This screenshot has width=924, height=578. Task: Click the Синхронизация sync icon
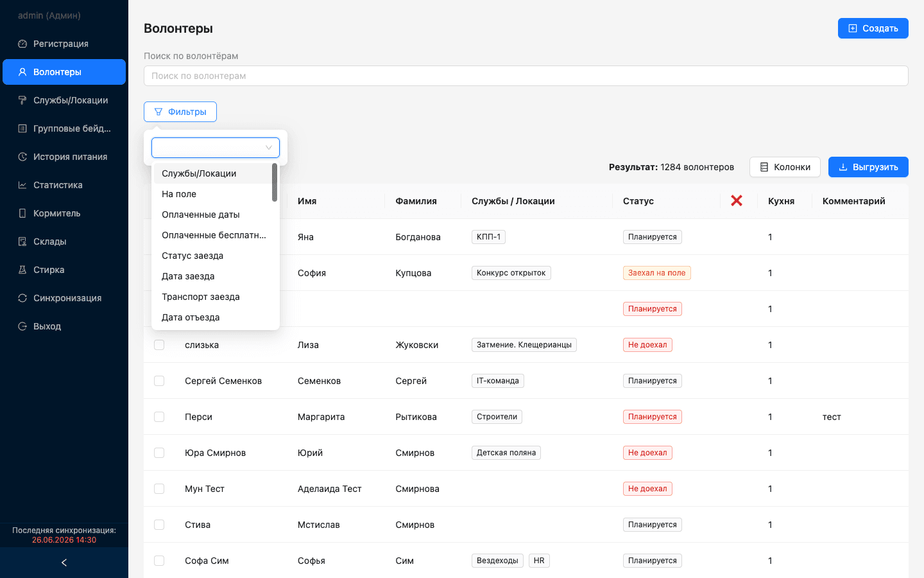pyautogui.click(x=22, y=298)
